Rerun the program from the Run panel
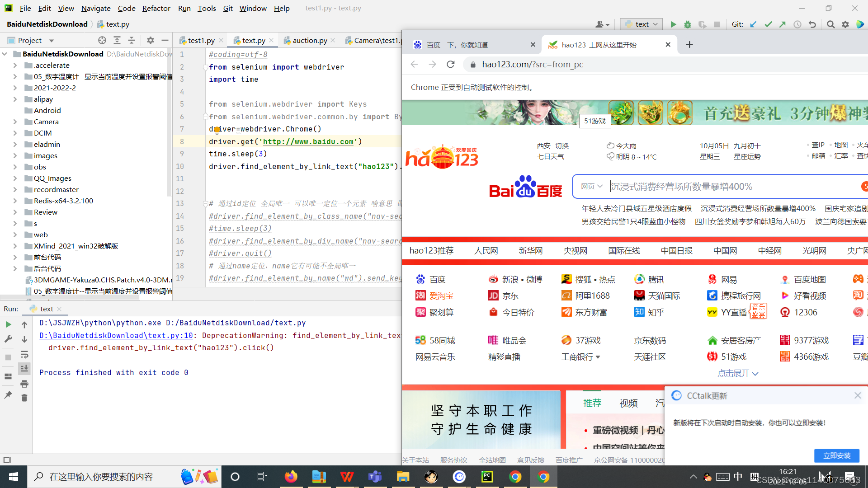The height and width of the screenshot is (488, 868). (x=8, y=324)
